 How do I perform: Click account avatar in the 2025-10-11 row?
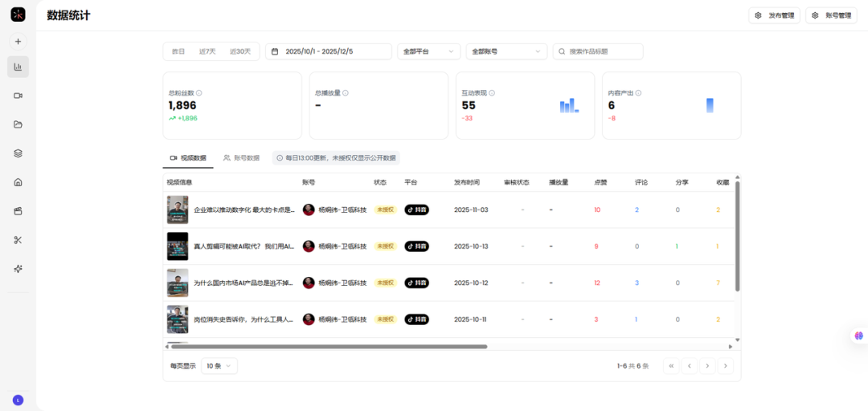coord(309,319)
